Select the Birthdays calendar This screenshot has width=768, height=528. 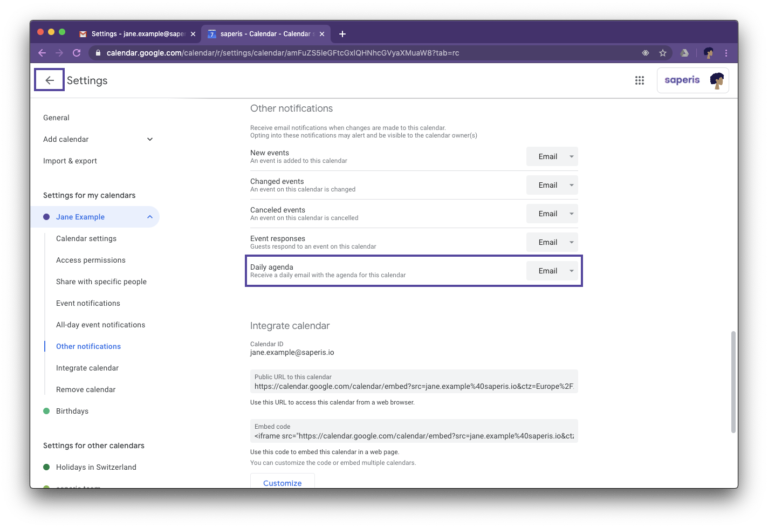72,411
